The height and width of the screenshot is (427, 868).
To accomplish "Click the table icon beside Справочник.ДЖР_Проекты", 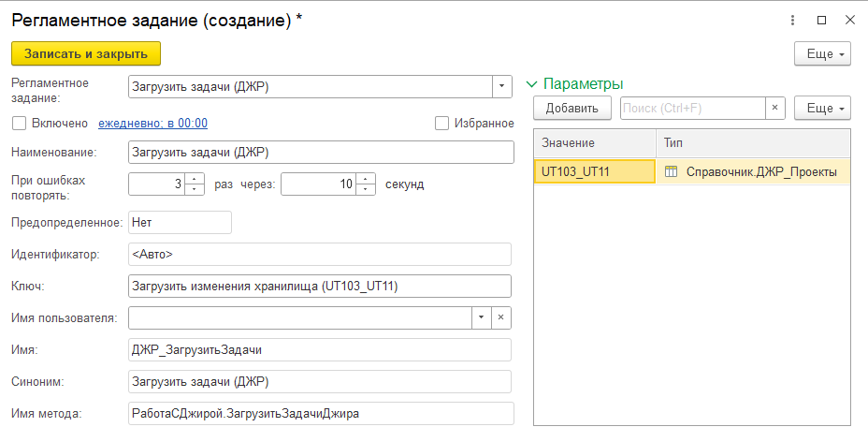I will 671,171.
